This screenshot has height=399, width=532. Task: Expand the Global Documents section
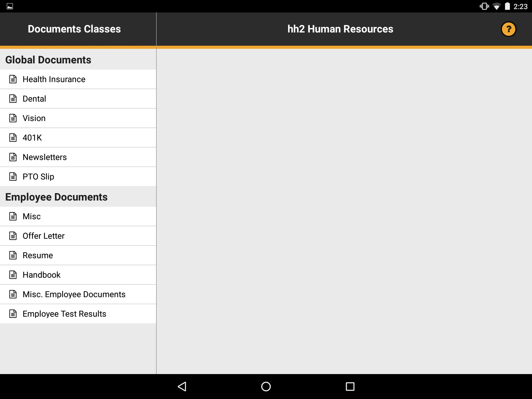coord(48,59)
